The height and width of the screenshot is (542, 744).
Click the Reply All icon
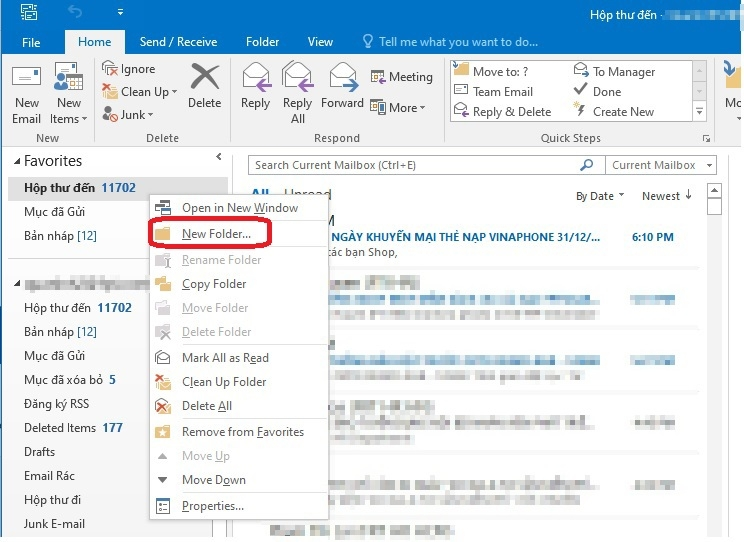298,78
